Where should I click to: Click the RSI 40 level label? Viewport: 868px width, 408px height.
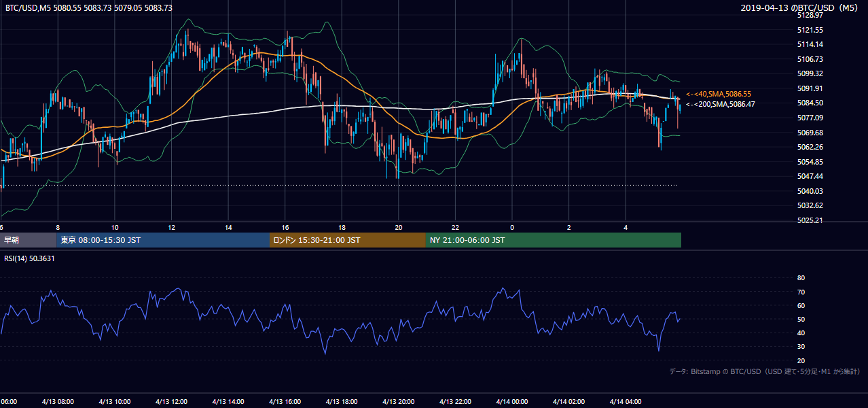click(801, 333)
